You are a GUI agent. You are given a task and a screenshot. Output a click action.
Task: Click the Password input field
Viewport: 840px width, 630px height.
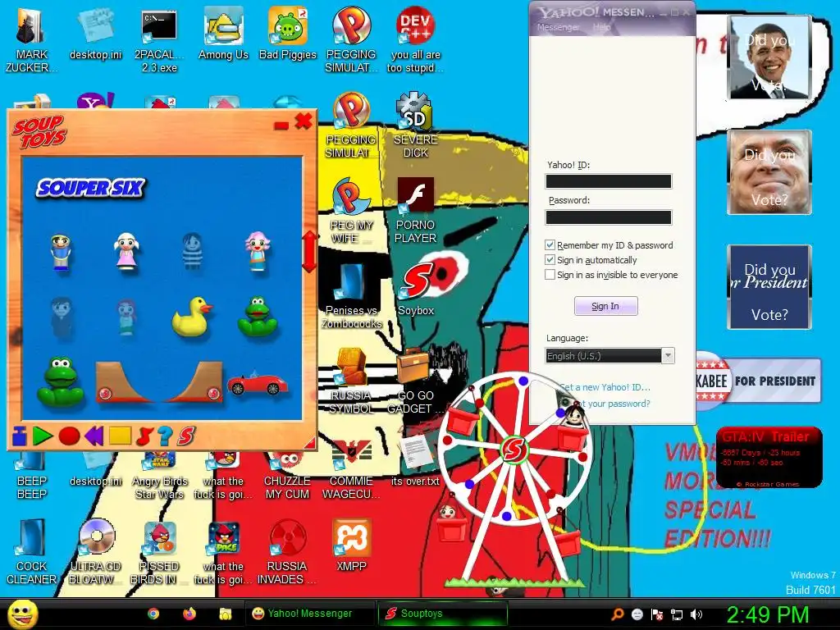coord(608,217)
